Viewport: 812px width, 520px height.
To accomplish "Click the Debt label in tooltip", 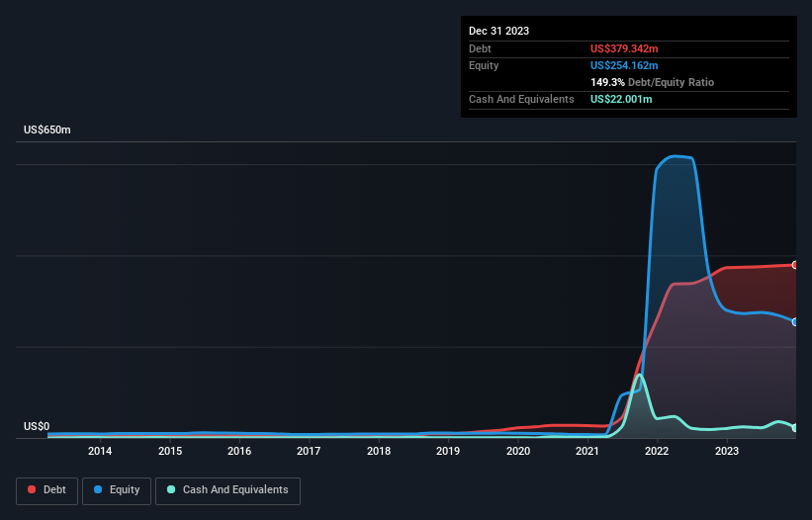I will click(480, 48).
